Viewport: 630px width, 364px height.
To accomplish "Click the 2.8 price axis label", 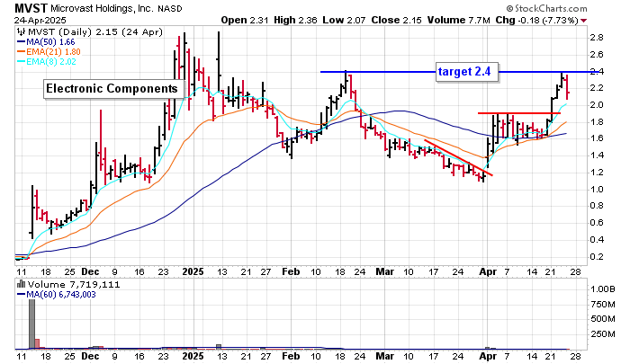I will pos(596,38).
